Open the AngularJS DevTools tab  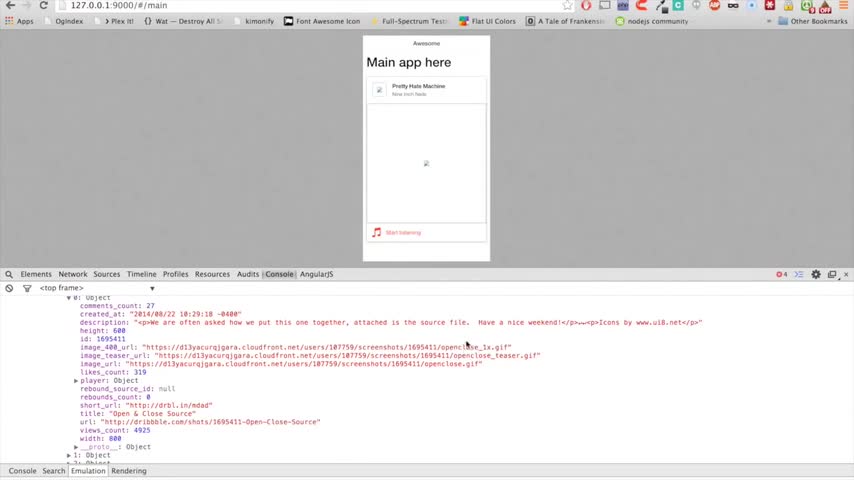click(x=316, y=275)
